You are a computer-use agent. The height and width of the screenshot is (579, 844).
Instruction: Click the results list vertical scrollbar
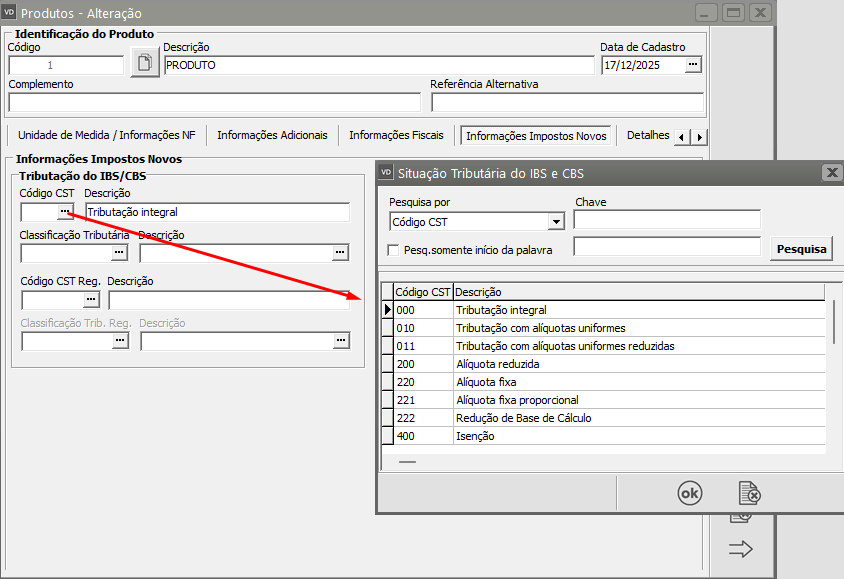click(x=834, y=320)
